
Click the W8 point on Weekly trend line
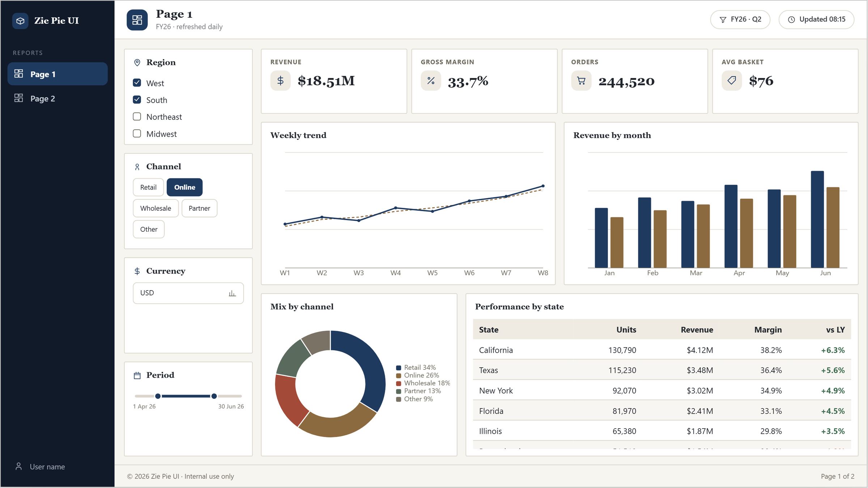pos(543,186)
